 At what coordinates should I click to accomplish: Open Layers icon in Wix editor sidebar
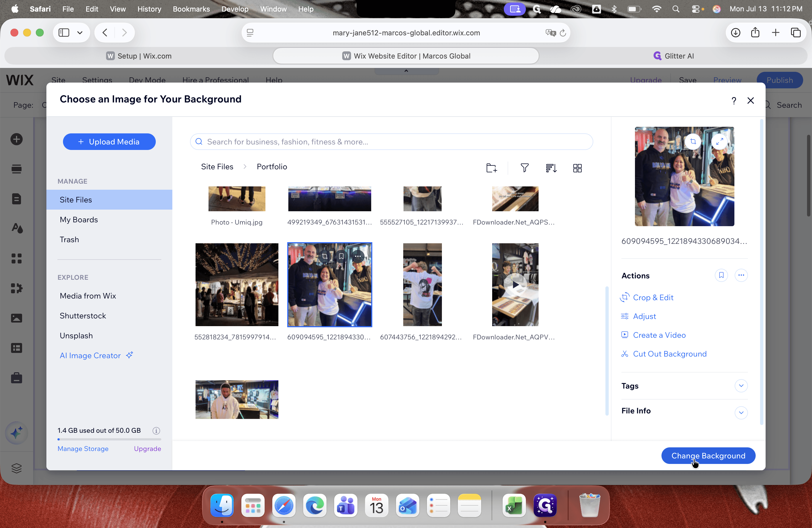pos(16,468)
